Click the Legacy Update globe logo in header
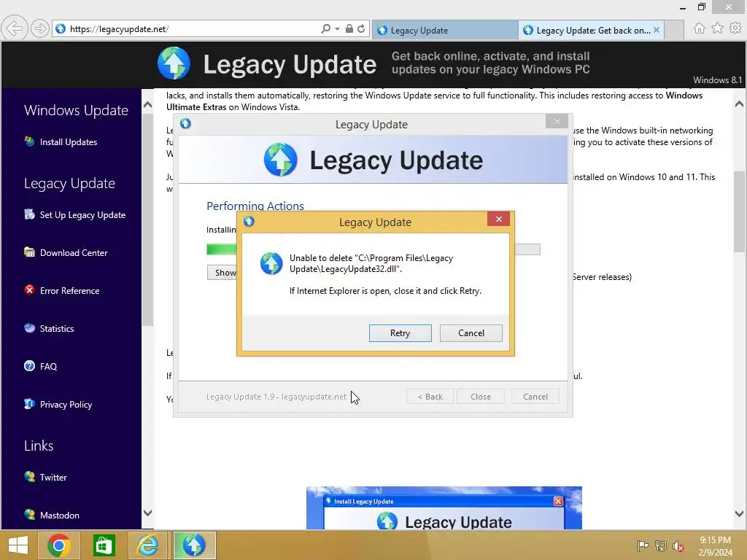Image resolution: width=747 pixels, height=560 pixels. coord(174,63)
